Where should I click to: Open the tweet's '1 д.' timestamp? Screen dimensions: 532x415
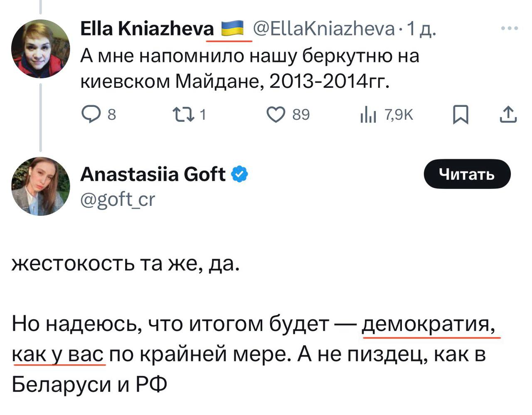[421, 29]
